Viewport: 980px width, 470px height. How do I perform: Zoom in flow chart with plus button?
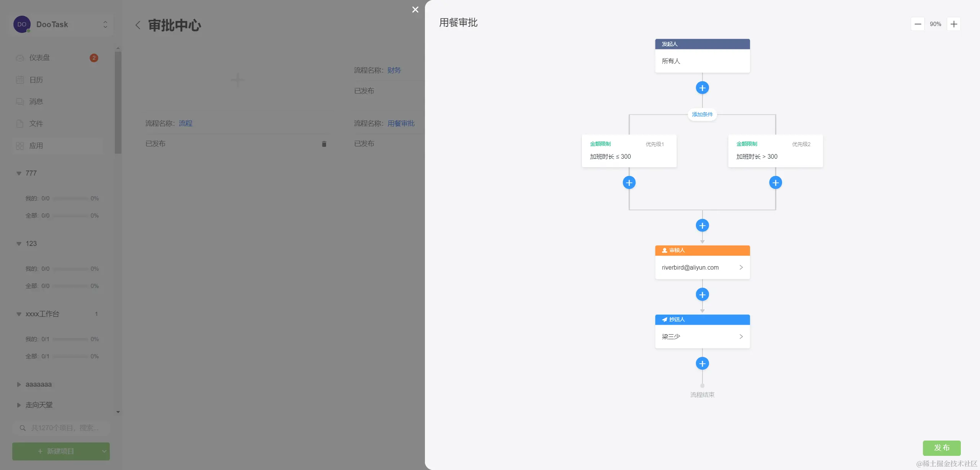click(x=954, y=24)
